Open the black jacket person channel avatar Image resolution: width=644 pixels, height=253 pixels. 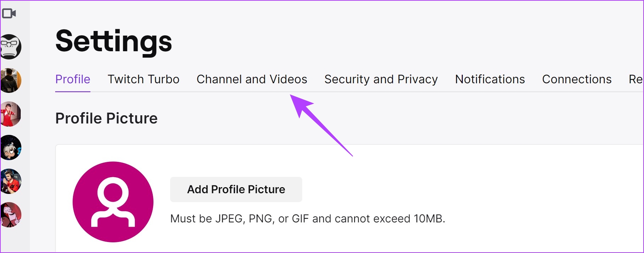click(11, 80)
